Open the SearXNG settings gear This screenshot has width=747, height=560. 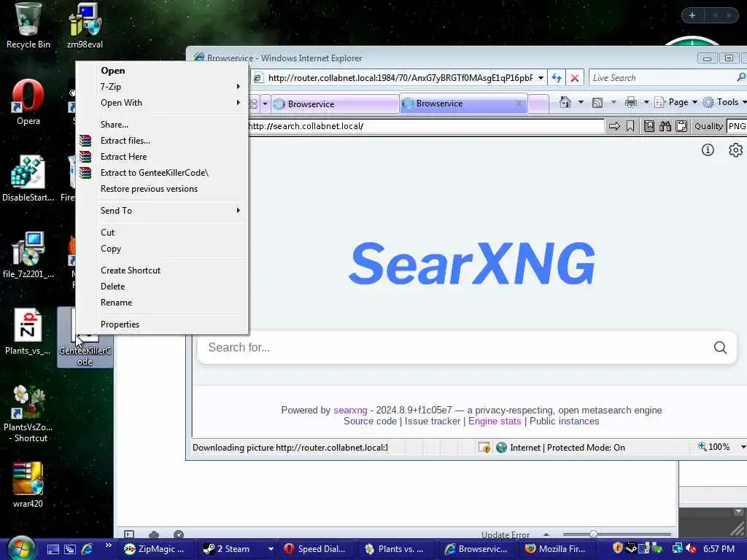point(735,150)
